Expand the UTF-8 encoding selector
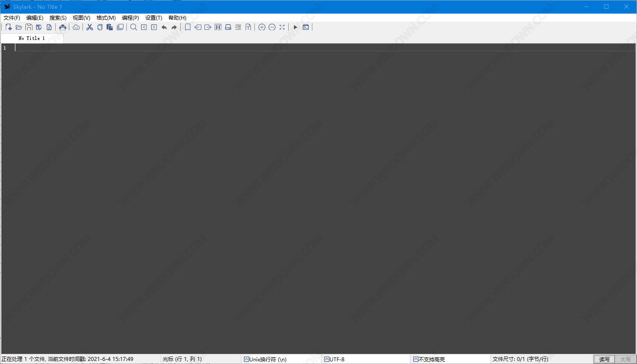This screenshot has width=637, height=364. coord(366,360)
